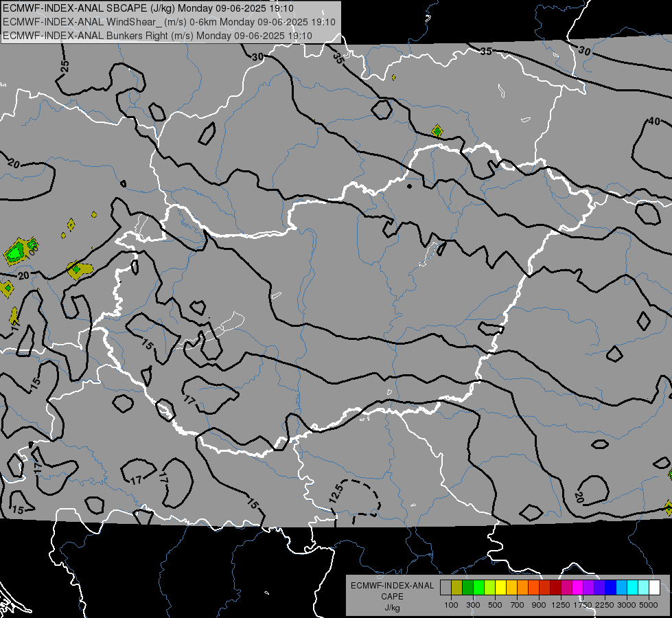This screenshot has width=672, height=618.
Task: Click the Bunkers Right title line
Action: [157, 36]
